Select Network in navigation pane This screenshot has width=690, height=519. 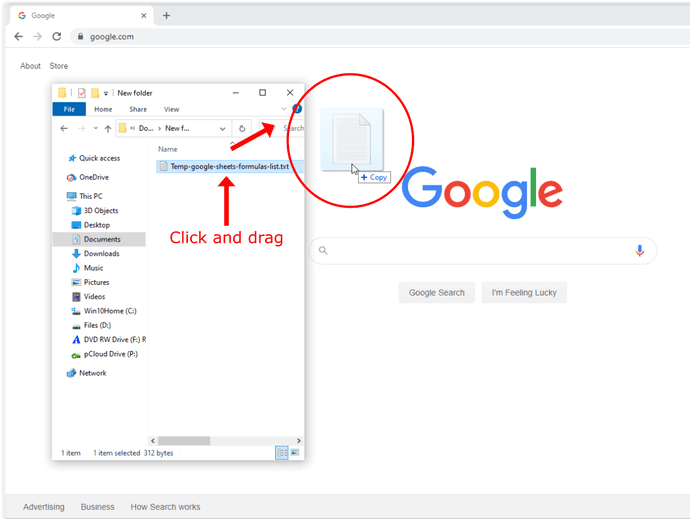pos(92,373)
